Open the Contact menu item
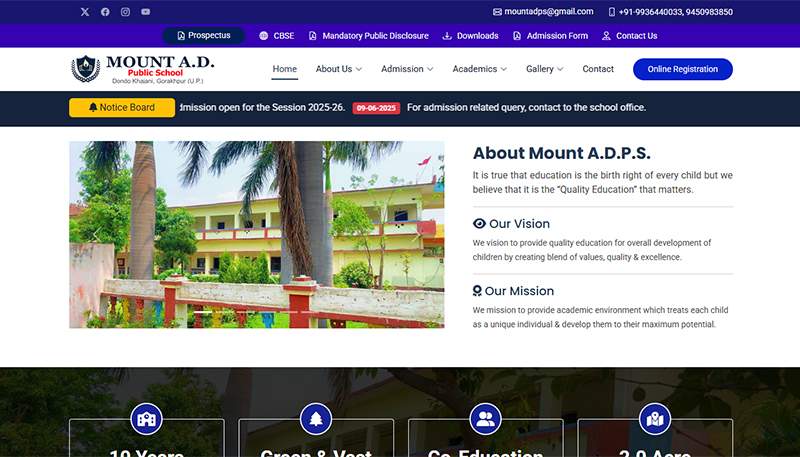The width and height of the screenshot is (800, 457). [x=598, y=69]
